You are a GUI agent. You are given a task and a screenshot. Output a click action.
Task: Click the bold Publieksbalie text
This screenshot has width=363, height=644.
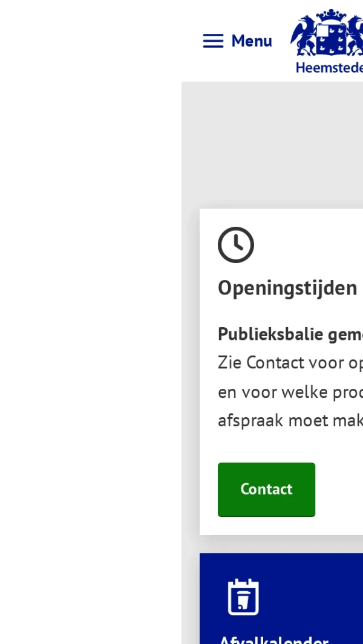coord(290,334)
